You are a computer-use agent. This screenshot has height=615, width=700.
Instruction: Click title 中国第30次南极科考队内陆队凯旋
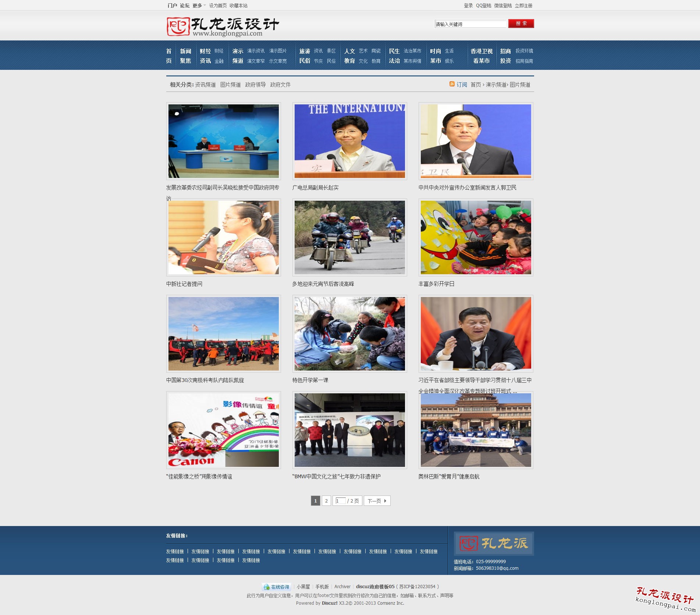[x=205, y=380]
